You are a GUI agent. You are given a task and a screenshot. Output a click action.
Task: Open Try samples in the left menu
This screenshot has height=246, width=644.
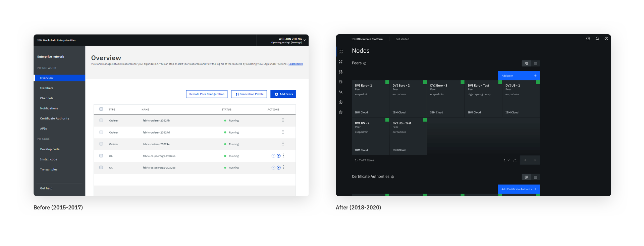click(x=49, y=169)
